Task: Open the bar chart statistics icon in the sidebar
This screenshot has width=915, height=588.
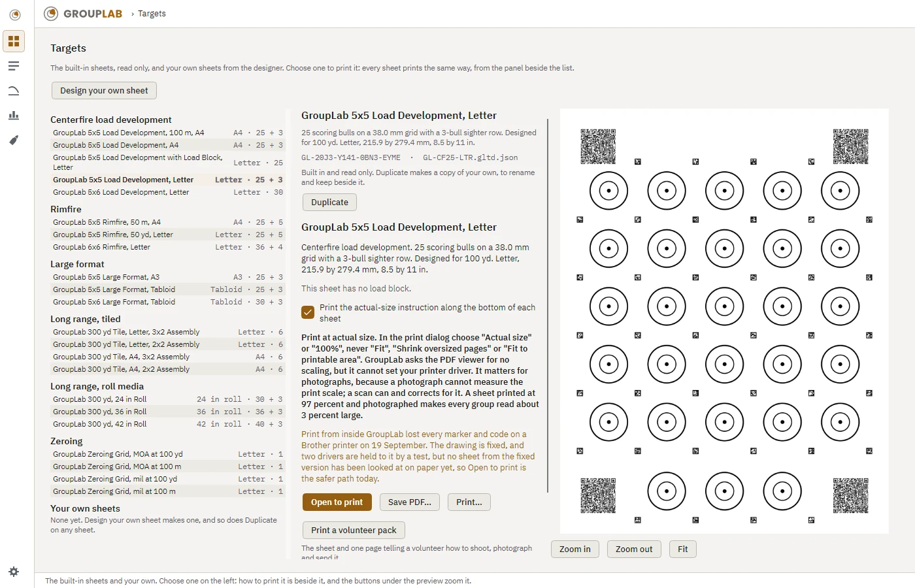Action: [x=14, y=116]
